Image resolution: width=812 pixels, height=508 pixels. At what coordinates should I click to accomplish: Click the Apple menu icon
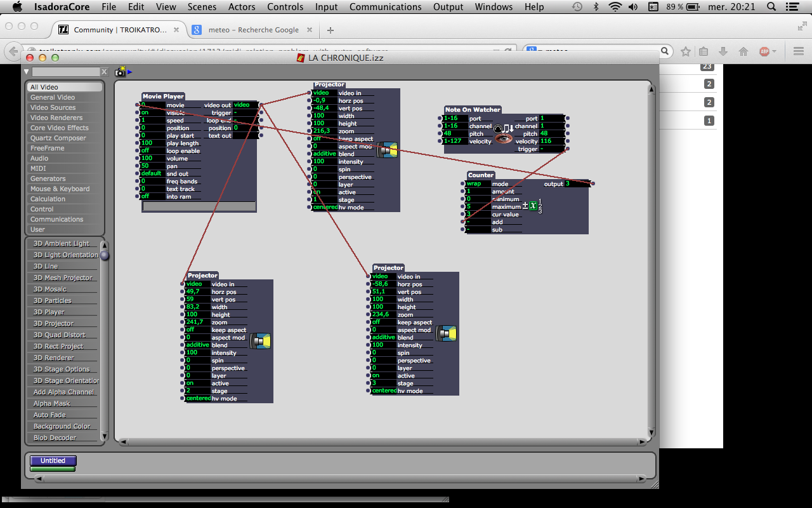pyautogui.click(x=17, y=7)
